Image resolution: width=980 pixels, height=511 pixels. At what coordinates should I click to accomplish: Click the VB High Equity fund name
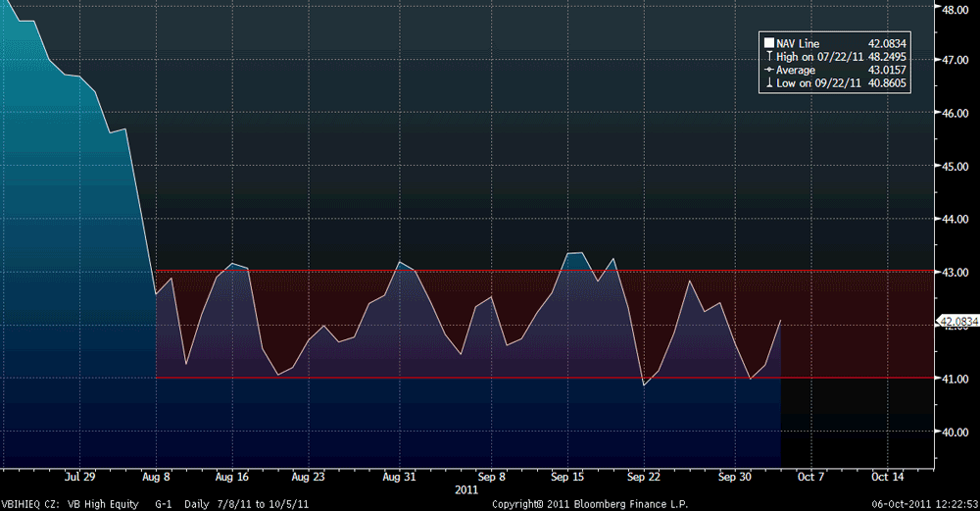103,504
